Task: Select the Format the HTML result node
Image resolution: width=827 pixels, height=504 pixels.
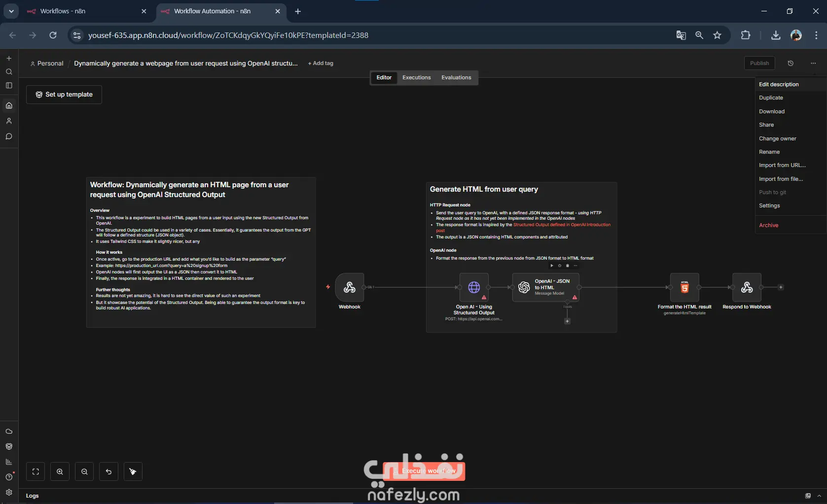Action: (x=684, y=287)
